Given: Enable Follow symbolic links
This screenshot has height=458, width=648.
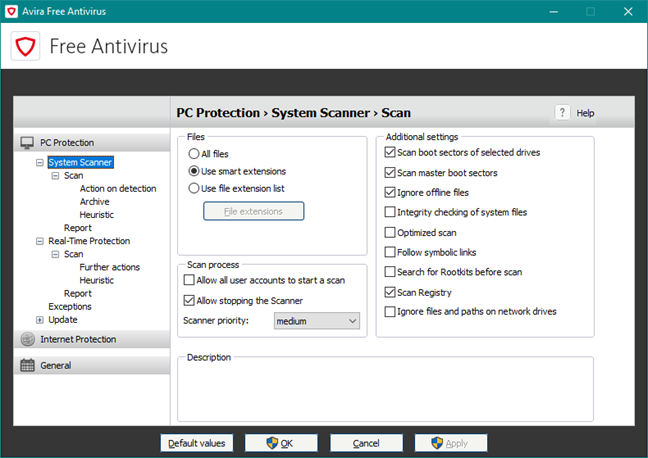Looking at the screenshot, I should tap(390, 252).
